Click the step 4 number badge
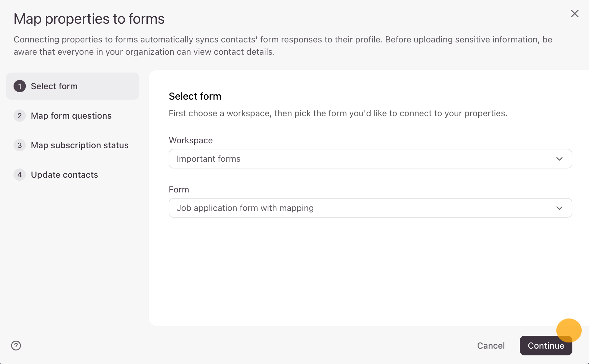Viewport: 589px width, 364px height. click(20, 175)
